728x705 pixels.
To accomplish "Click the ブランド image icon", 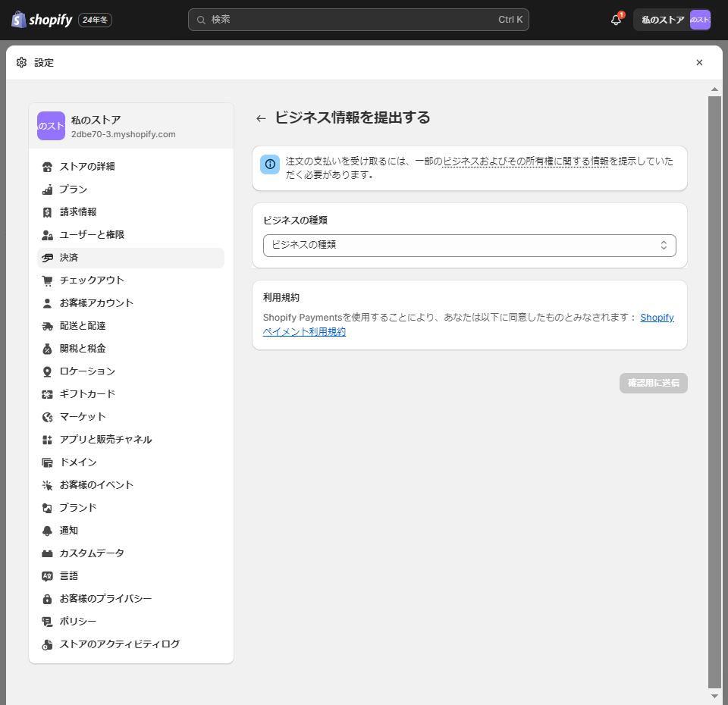I will point(47,508).
